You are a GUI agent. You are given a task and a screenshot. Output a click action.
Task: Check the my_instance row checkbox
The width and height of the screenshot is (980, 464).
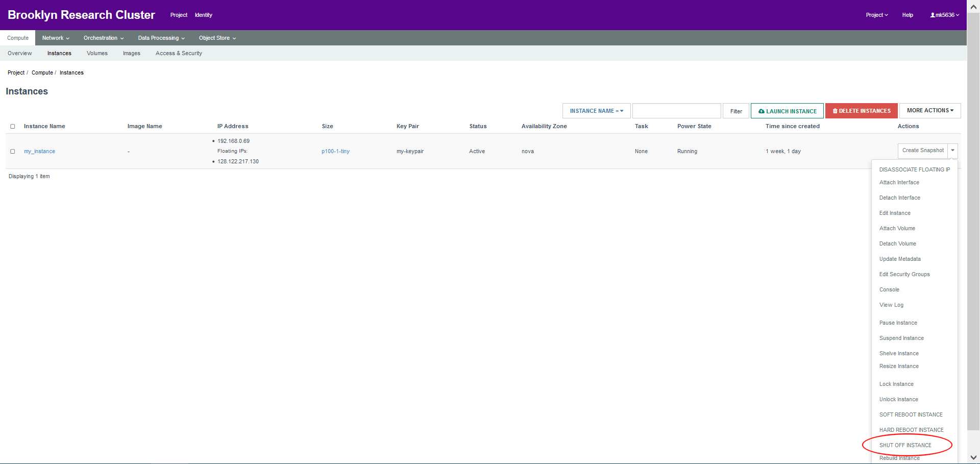tap(13, 152)
